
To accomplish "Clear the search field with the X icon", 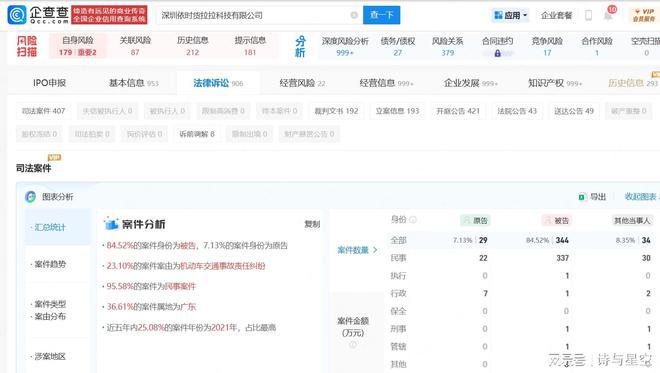I will 354,15.
